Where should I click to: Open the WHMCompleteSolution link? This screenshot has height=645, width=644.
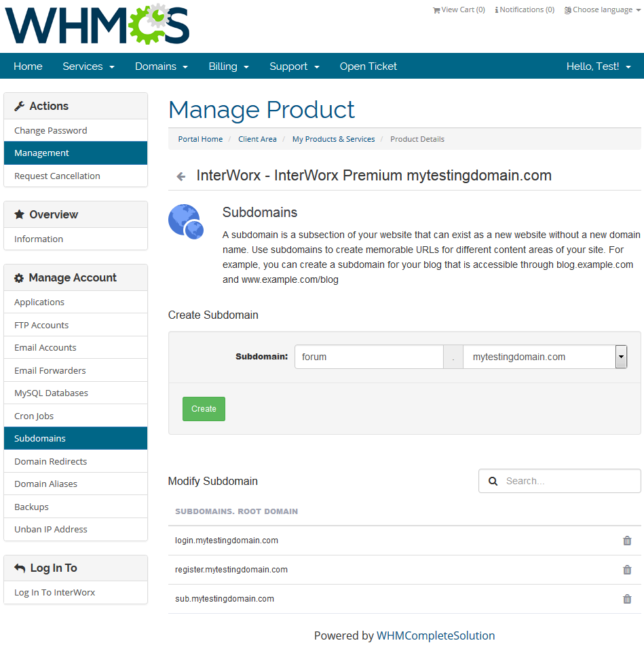coord(436,636)
